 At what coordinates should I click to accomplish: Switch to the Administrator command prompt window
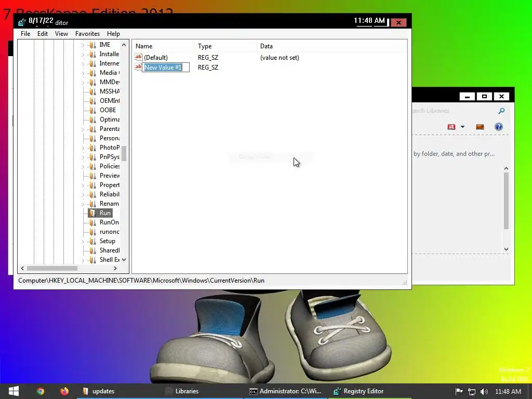coord(286,391)
